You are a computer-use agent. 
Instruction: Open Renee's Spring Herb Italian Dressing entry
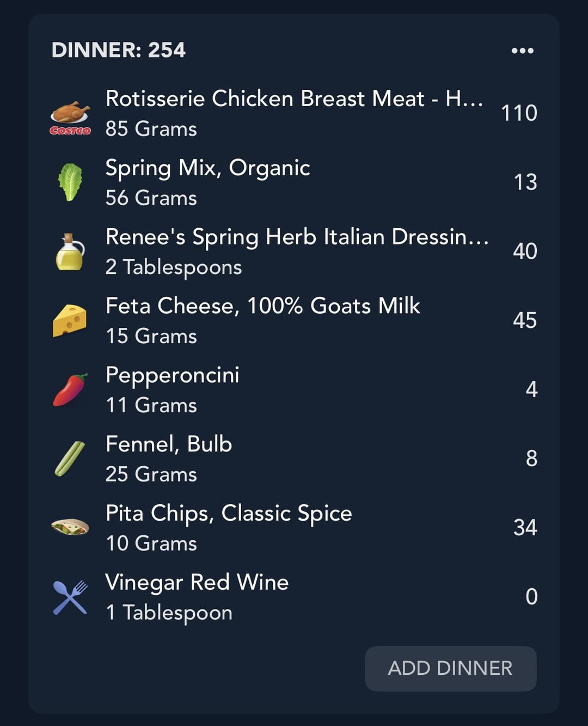click(x=294, y=252)
